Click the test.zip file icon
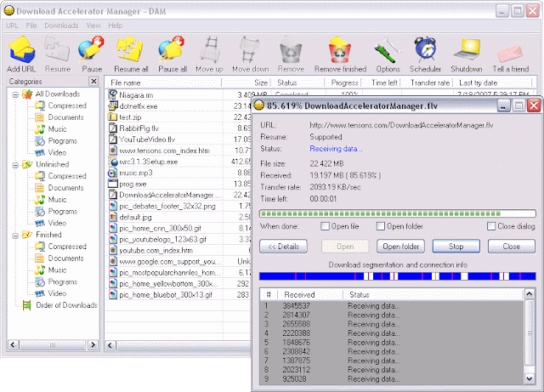This screenshot has width=544, height=392. tap(113, 116)
